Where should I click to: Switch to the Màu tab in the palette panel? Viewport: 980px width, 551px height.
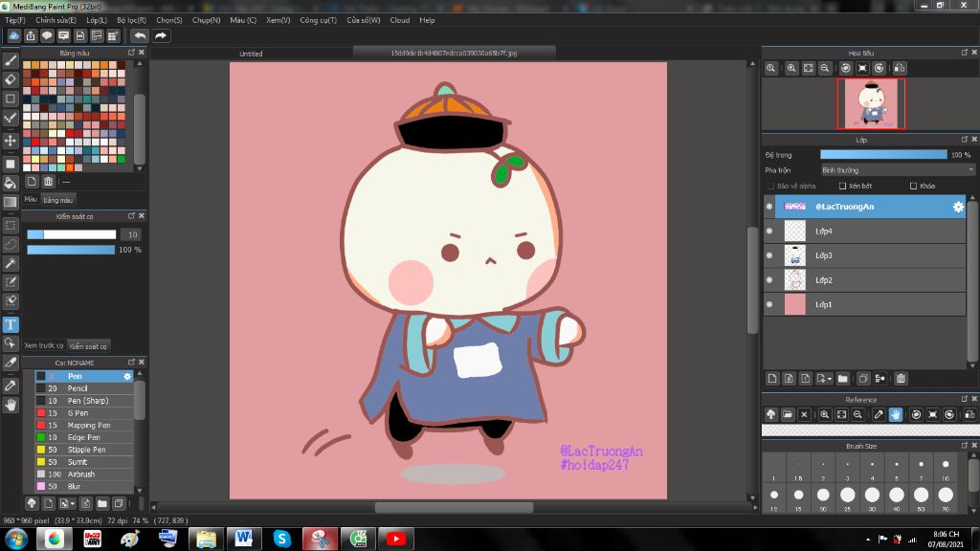click(31, 199)
